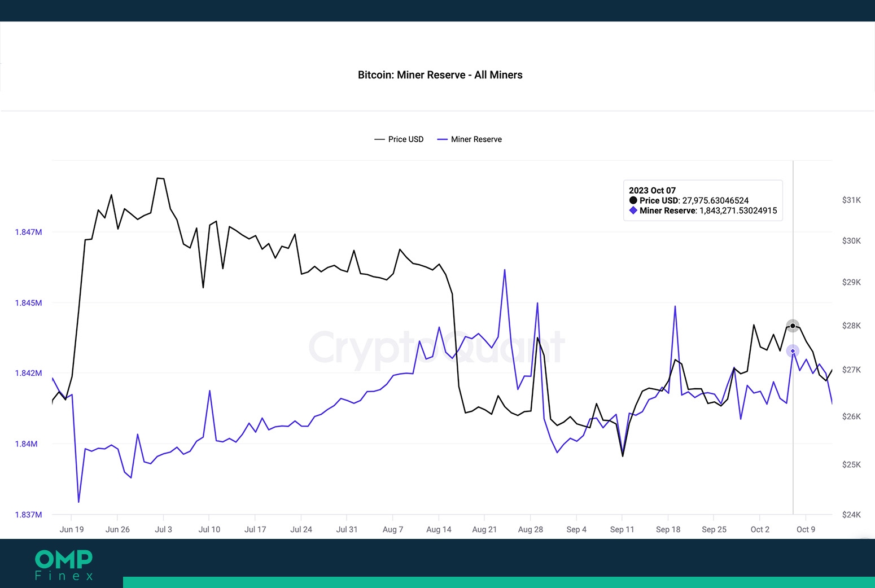This screenshot has width=875, height=588.
Task: Click the $30K right axis label
Action: [x=851, y=240]
